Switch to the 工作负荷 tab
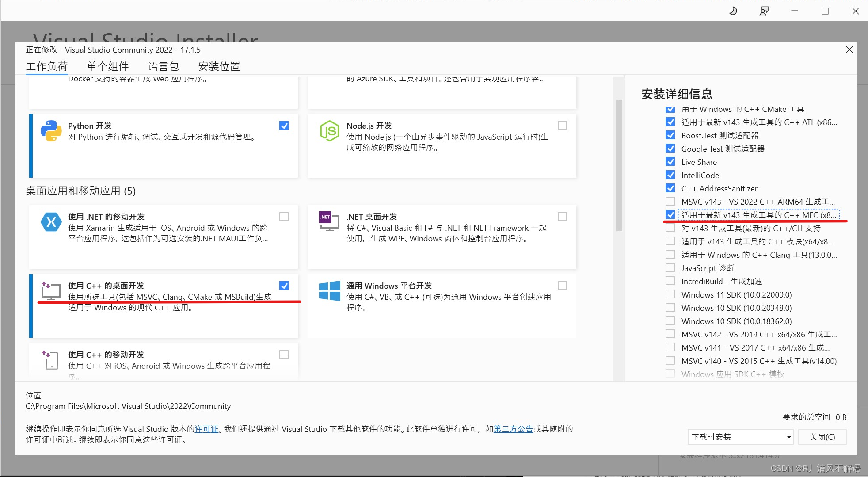This screenshot has height=477, width=868. 47,66
